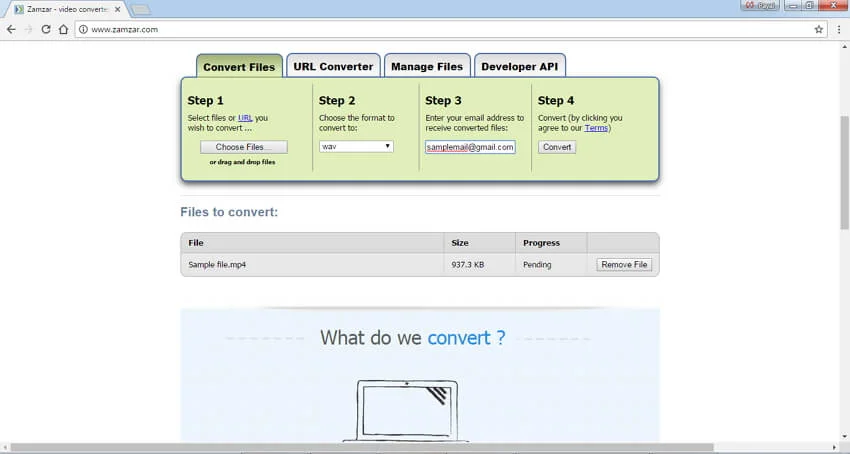This screenshot has height=454, width=850.
Task: Bookmark this page with the star icon
Action: 819,29
